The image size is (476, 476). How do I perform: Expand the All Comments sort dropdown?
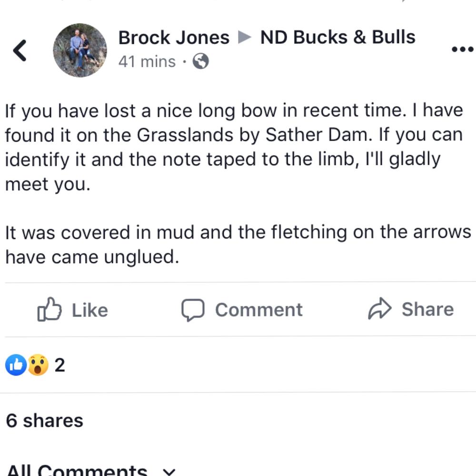click(x=76, y=470)
